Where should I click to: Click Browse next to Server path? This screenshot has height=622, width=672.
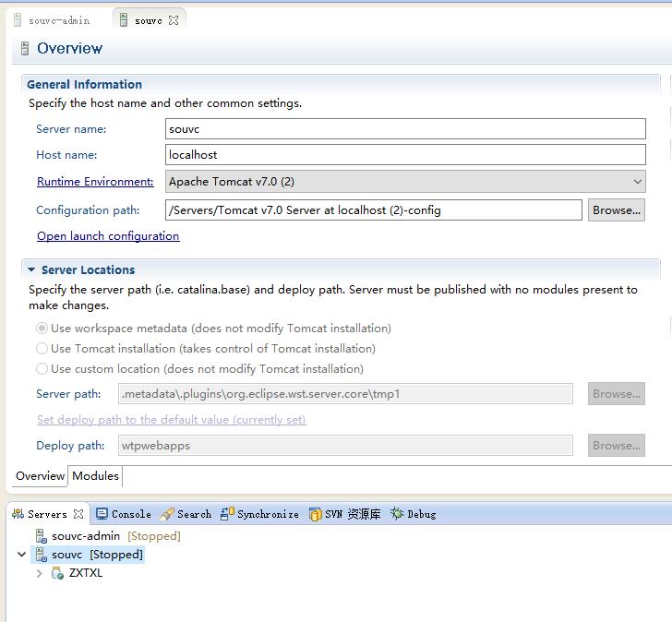tap(616, 394)
